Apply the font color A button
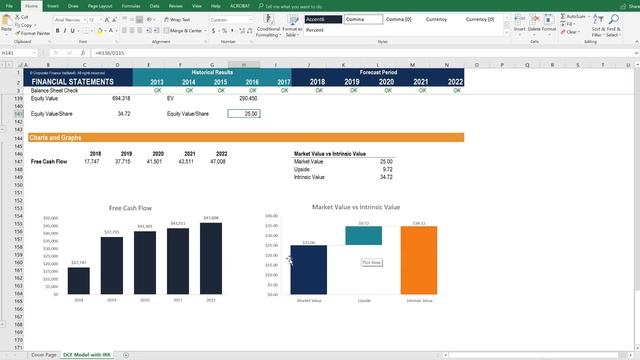 111,31
